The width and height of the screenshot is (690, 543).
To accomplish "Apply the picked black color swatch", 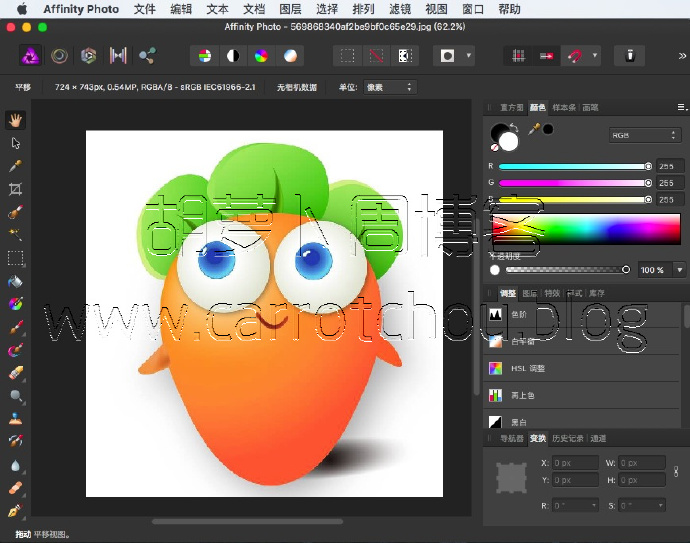I will [548, 129].
